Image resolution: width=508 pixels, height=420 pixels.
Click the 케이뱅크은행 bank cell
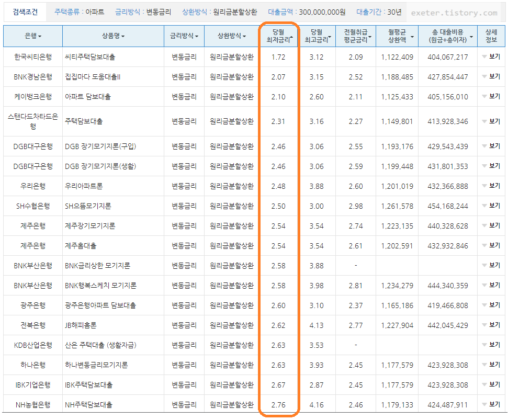(33, 96)
